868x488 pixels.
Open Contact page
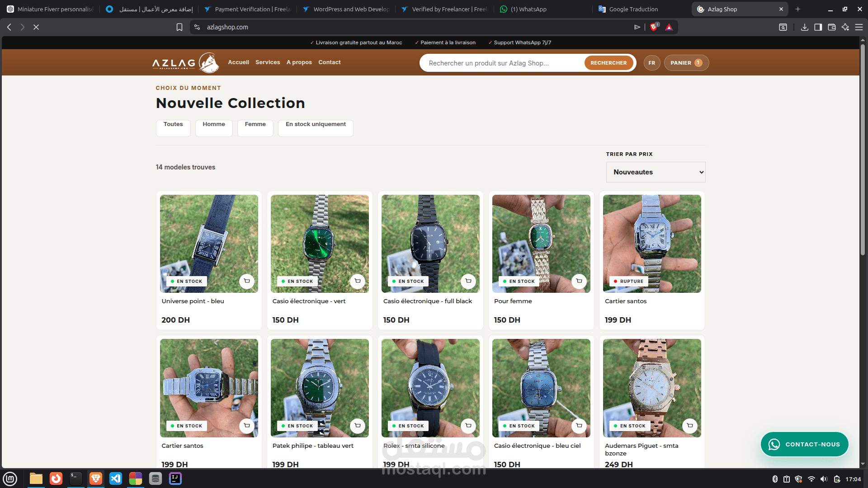330,62
